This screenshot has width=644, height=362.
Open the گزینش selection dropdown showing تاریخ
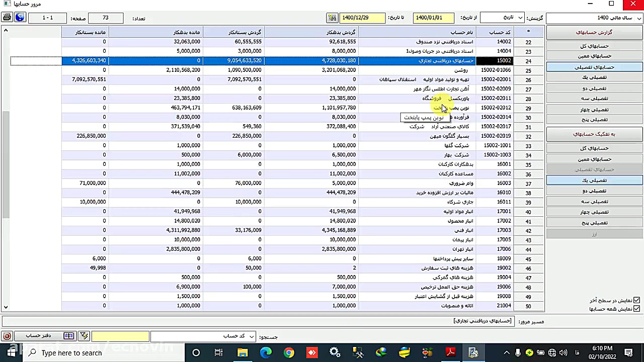point(502,18)
